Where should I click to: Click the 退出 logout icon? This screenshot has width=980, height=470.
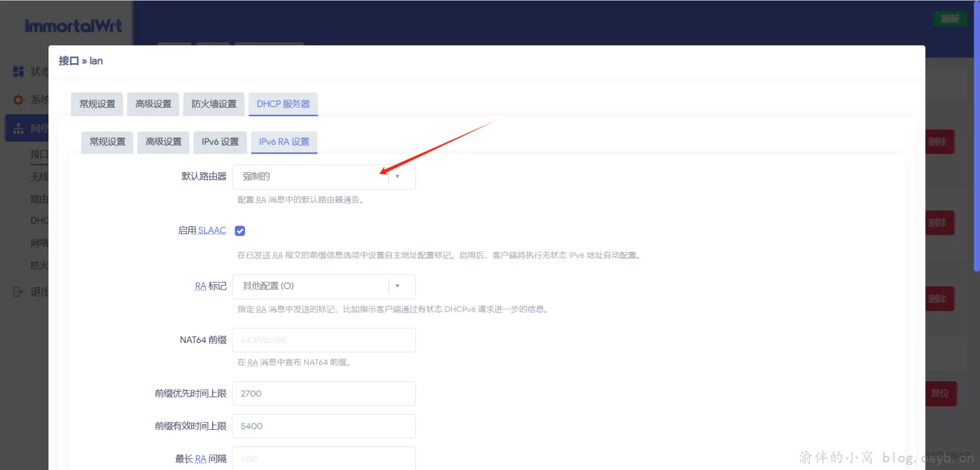tap(17, 291)
